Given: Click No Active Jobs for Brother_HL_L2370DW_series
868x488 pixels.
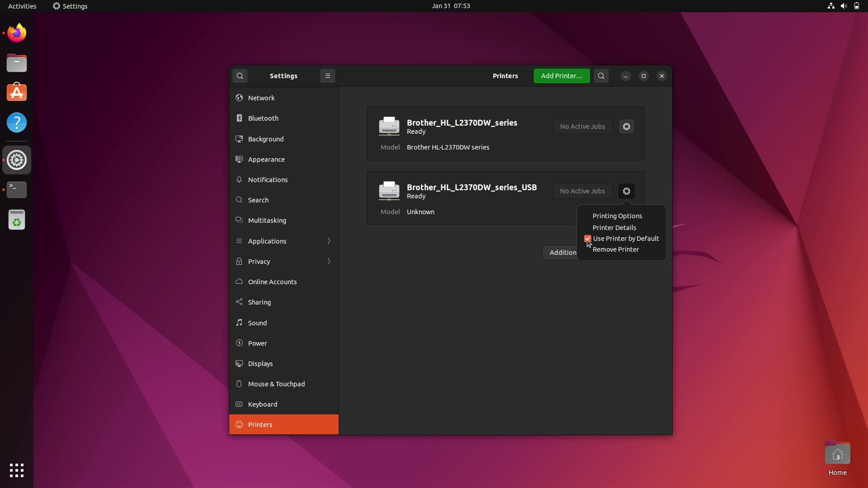Looking at the screenshot, I should (582, 127).
